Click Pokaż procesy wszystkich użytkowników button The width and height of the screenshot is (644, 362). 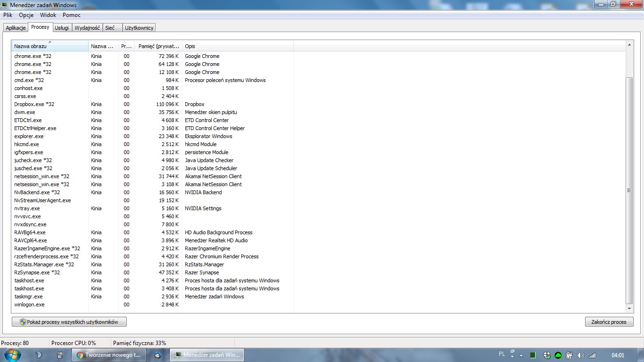coord(69,322)
